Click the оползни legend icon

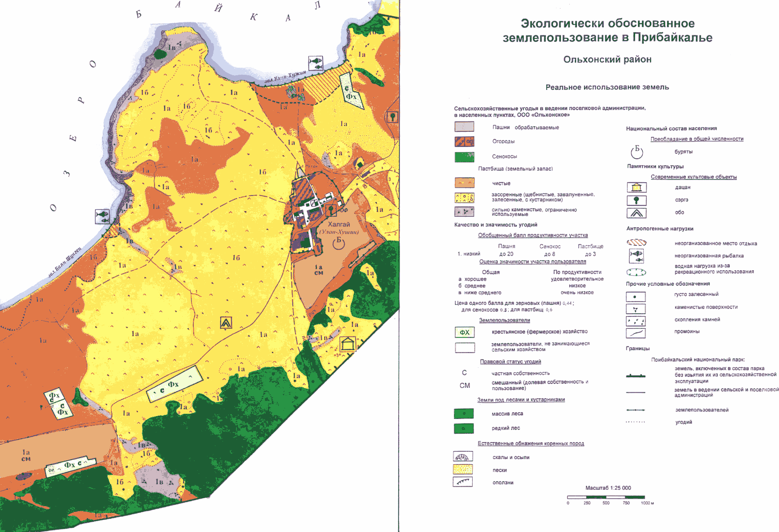[463, 482]
